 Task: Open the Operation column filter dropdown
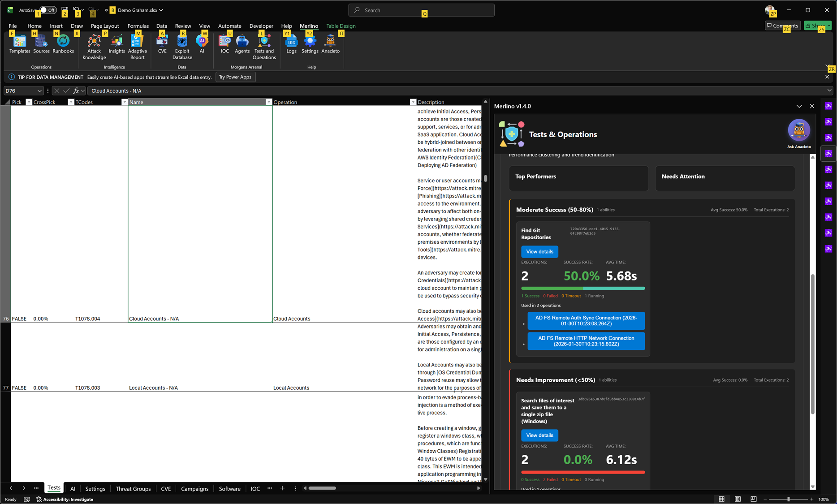tap(413, 102)
